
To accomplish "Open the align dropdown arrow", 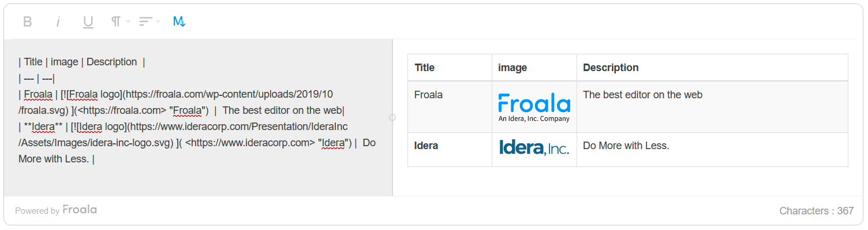I will [158, 22].
